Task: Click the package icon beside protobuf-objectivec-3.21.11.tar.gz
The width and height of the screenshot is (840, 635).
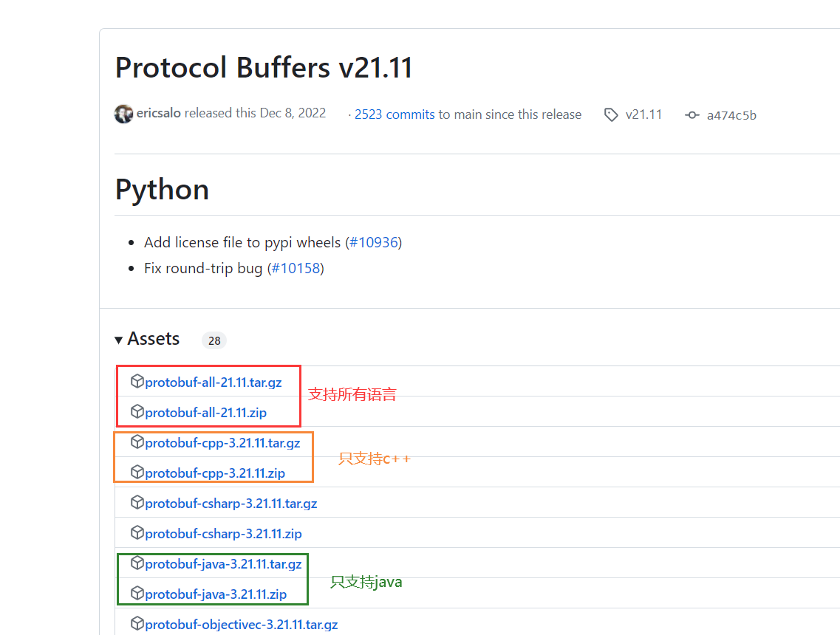Action: click(138, 624)
